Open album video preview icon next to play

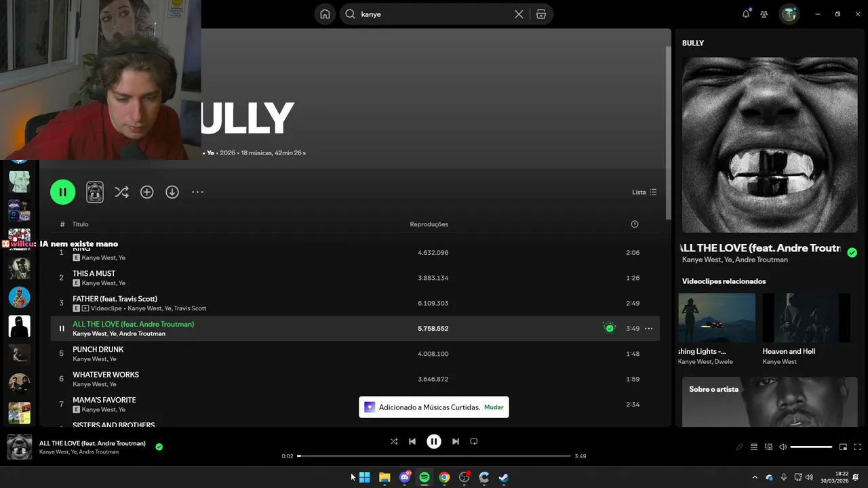[95, 192]
